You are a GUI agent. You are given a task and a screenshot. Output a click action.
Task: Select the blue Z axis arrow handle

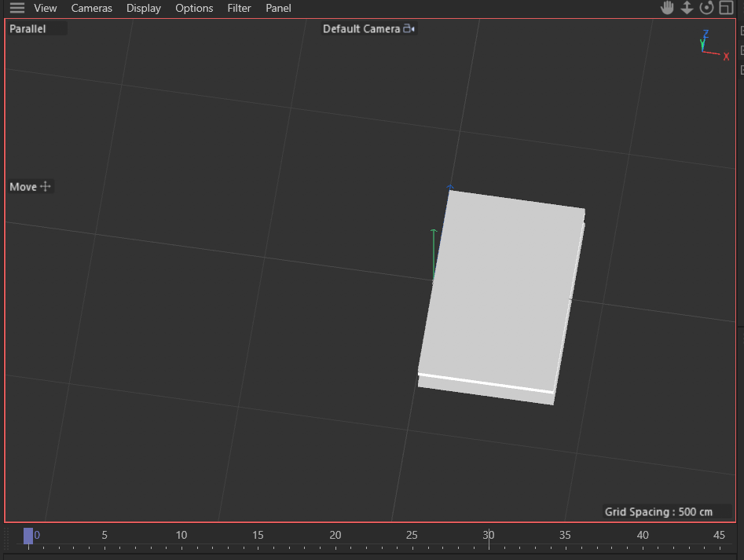[x=450, y=187]
